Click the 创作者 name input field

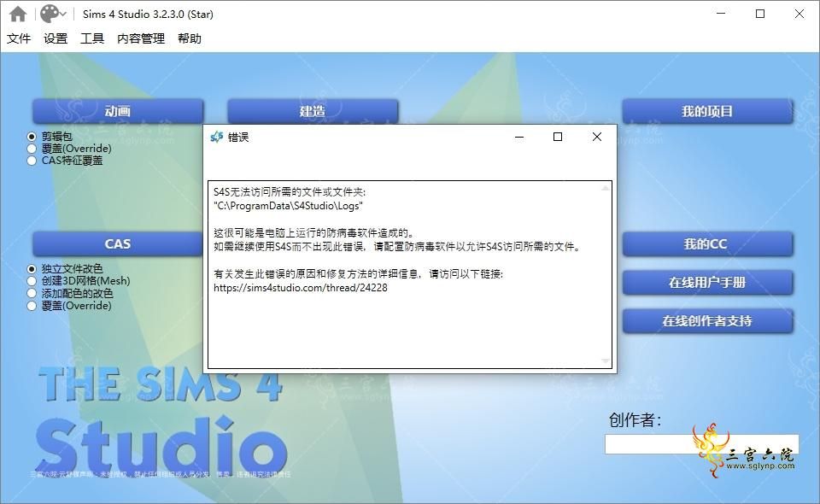click(701, 444)
